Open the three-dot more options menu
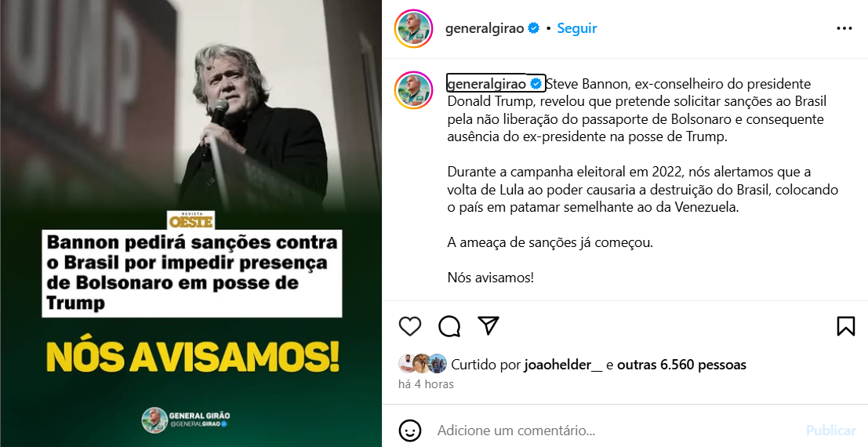Screen dimensions: 868x447 coord(844,28)
